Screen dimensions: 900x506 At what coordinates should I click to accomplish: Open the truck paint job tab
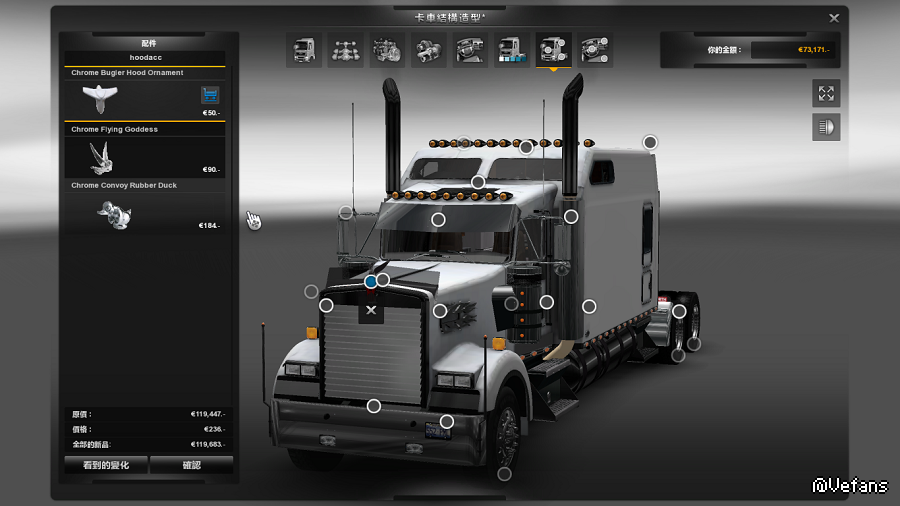[x=512, y=50]
